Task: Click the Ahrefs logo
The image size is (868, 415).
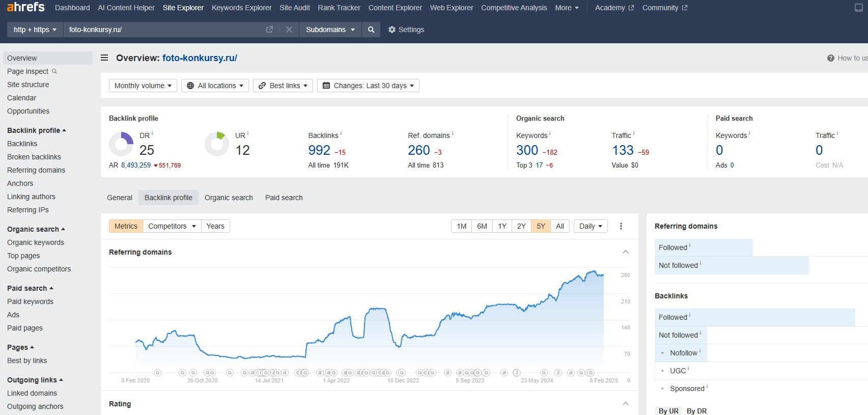Action: [x=26, y=7]
